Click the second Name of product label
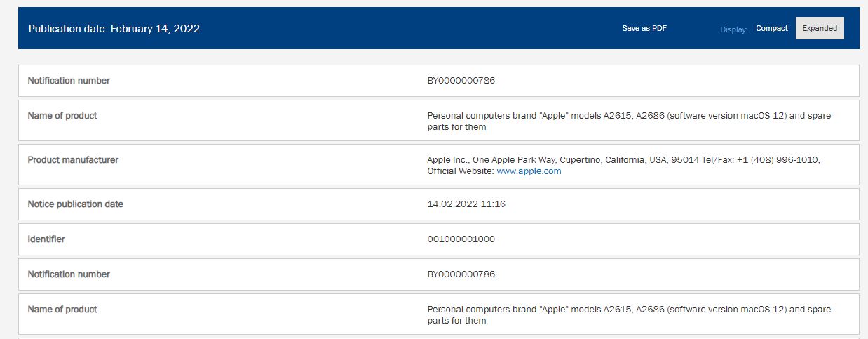This screenshot has height=339, width=868. [62, 310]
